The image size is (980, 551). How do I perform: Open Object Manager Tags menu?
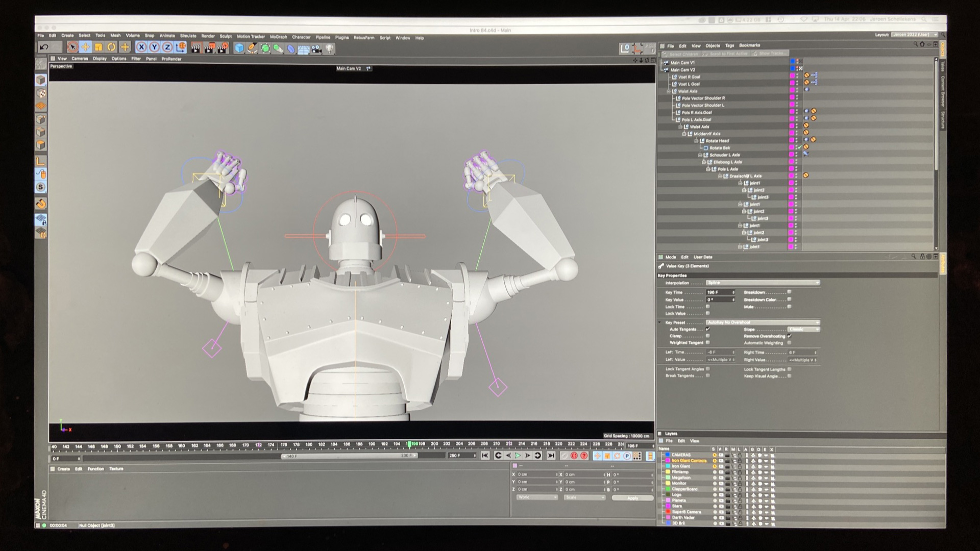point(729,46)
